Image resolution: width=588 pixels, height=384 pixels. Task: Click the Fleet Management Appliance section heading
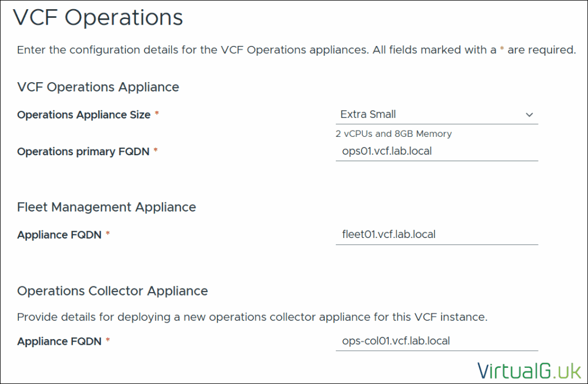[x=106, y=207]
